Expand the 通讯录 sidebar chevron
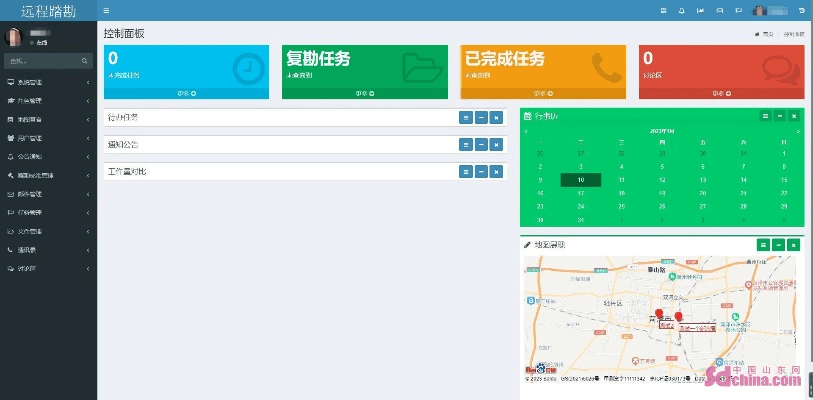The width and height of the screenshot is (813, 400). coord(88,250)
